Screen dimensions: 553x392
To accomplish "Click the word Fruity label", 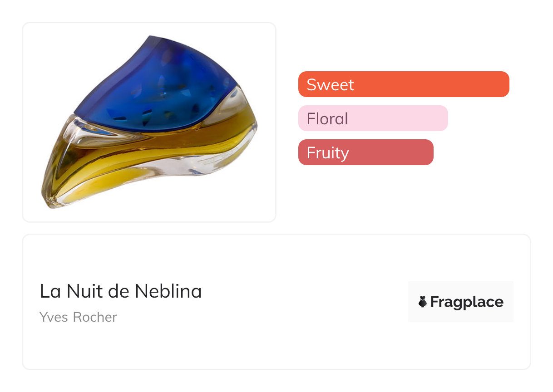I will [x=328, y=153].
